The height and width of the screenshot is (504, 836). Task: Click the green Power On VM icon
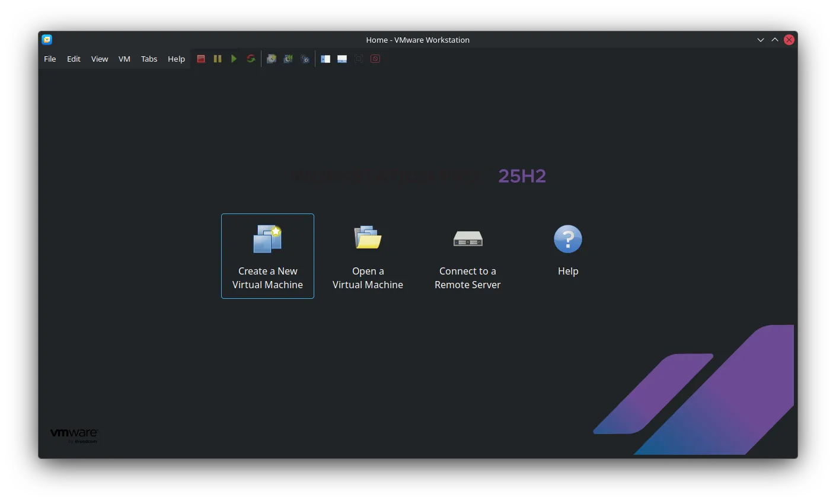pyautogui.click(x=234, y=58)
